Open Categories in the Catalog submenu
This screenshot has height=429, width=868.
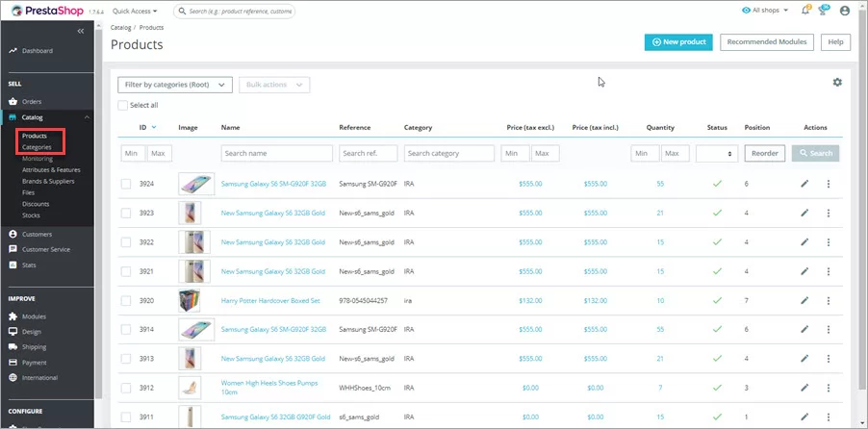[37, 147]
